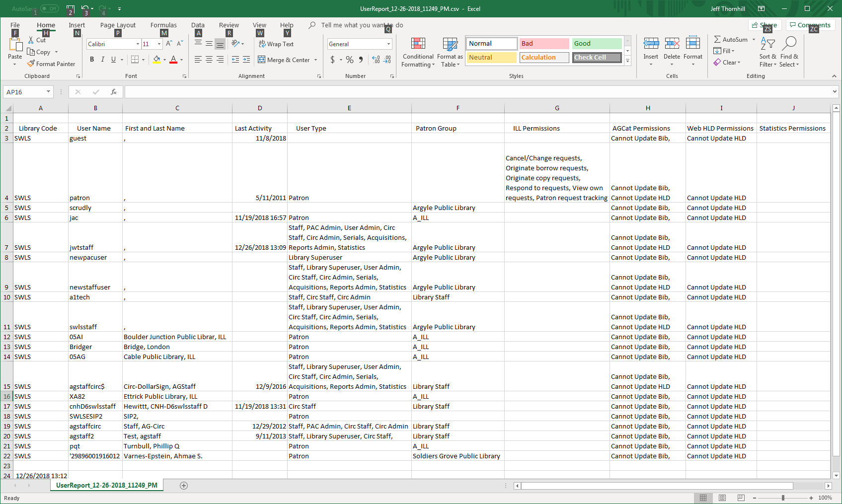Image resolution: width=842 pixels, height=504 pixels.
Task: Apply italic formatting
Action: pyautogui.click(x=103, y=60)
